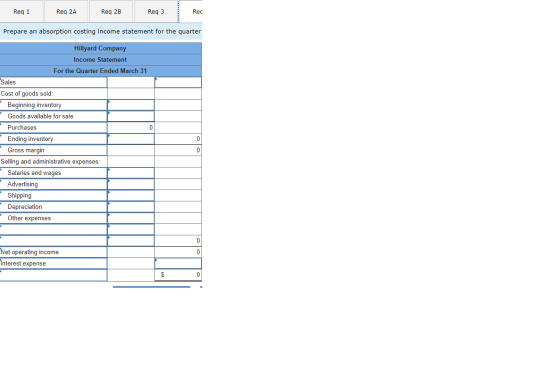
Task: Click the Cost of goods sold label
Action: tap(27, 94)
